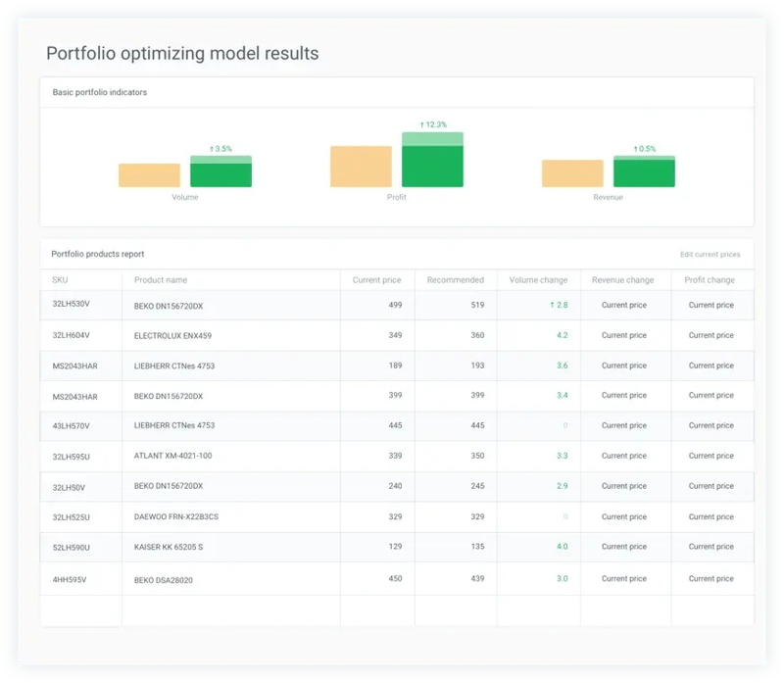This screenshot has height=683, width=784.
Task: Select SKU cell 32LH50V
Action: pyautogui.click(x=69, y=487)
